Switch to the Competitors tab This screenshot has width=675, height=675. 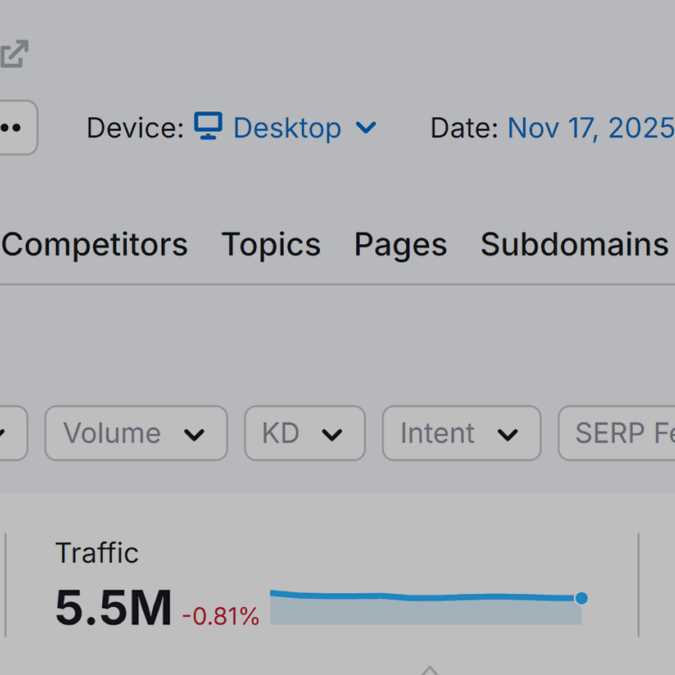95,245
